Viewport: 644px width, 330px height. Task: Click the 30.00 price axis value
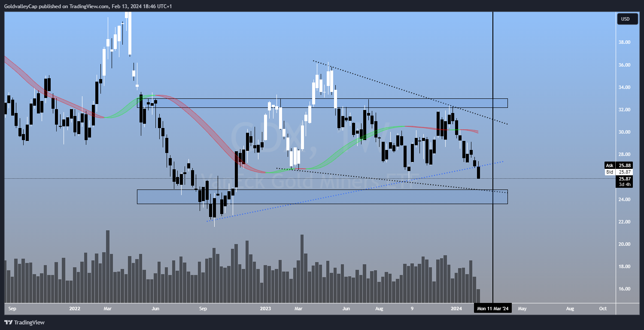click(624, 132)
